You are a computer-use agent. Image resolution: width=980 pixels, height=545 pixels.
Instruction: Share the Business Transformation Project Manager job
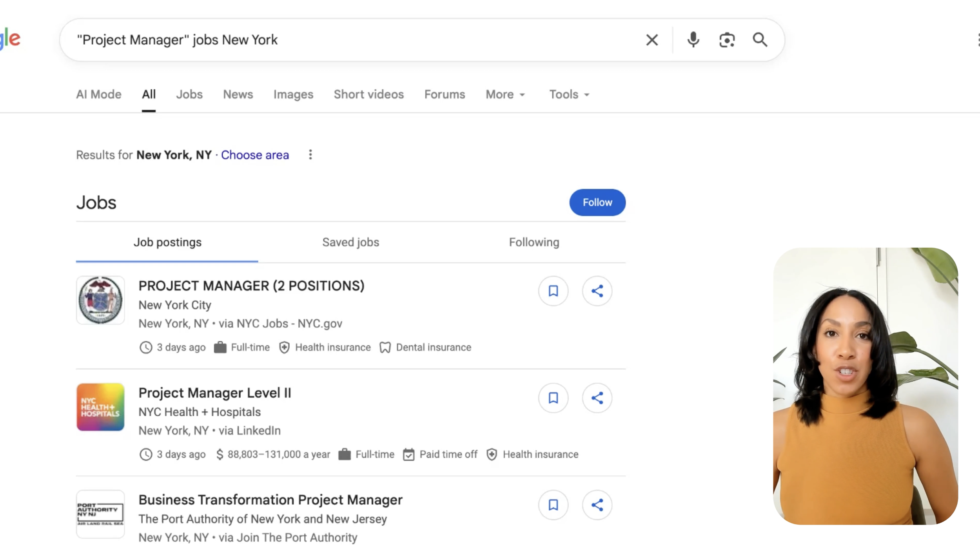(x=597, y=505)
